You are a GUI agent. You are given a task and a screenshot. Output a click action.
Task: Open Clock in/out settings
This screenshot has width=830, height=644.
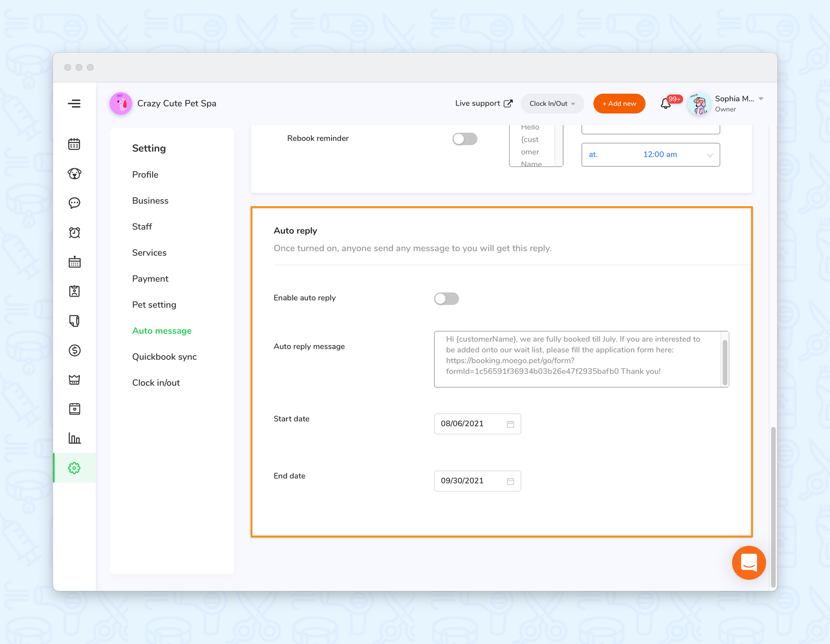click(x=156, y=383)
